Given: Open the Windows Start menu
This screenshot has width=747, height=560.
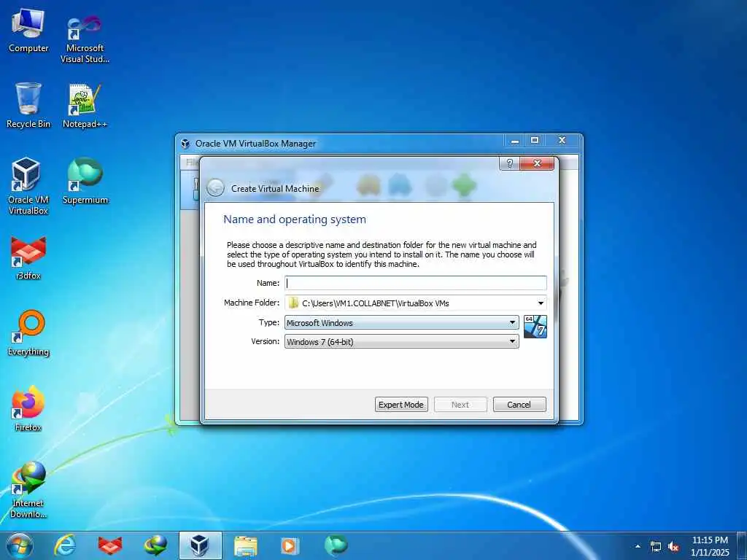Looking at the screenshot, I should 20,545.
